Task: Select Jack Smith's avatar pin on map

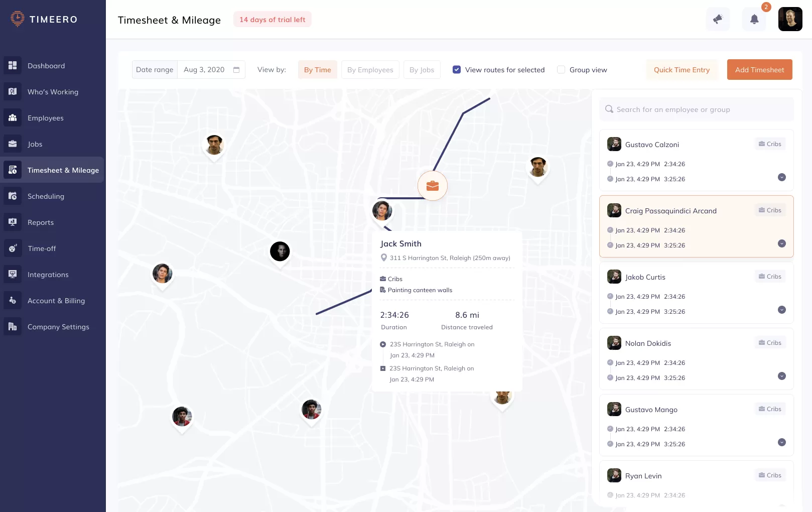Action: [382, 210]
